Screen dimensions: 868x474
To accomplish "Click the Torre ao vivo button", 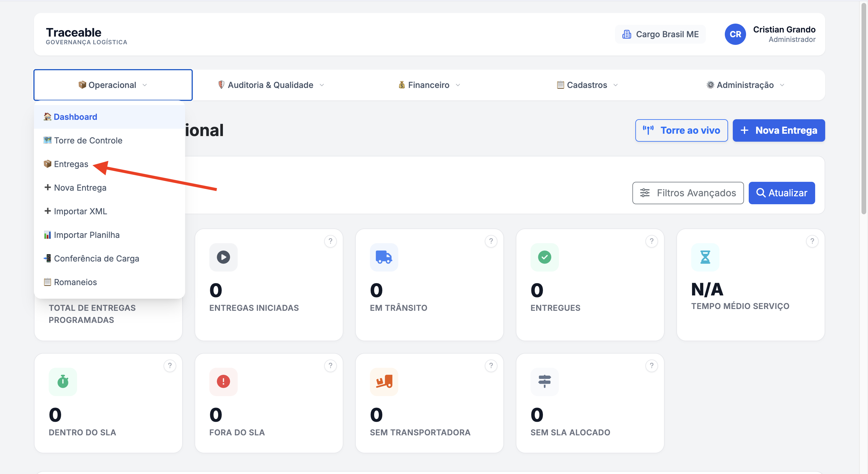I will 681,130.
